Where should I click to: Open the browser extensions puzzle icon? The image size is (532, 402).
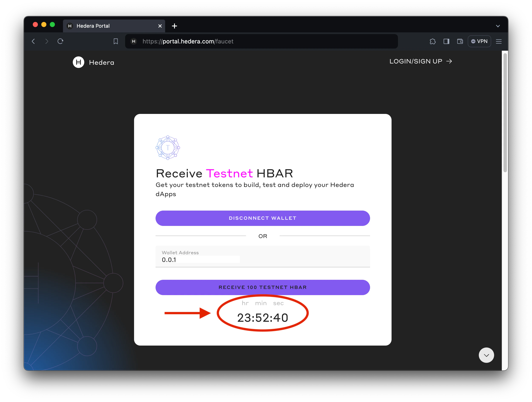pyautogui.click(x=432, y=41)
